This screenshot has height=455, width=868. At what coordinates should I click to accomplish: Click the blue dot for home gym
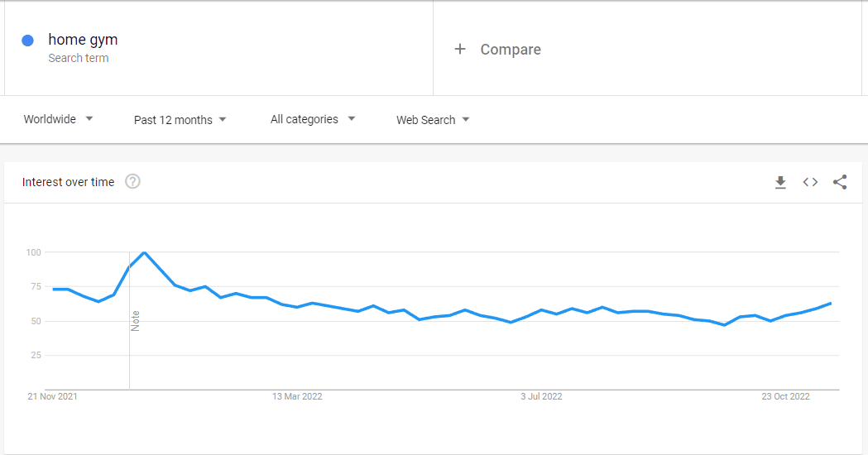click(x=27, y=41)
